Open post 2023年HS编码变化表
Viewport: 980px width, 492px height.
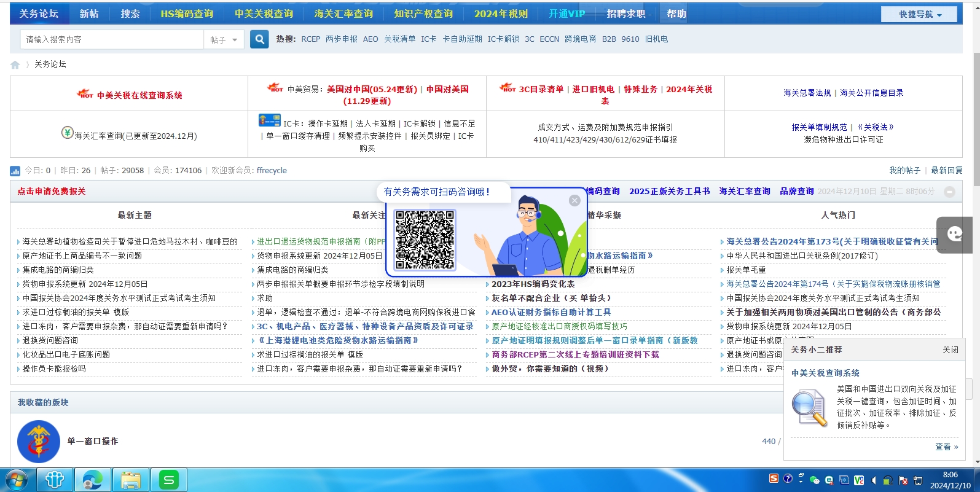click(x=533, y=284)
